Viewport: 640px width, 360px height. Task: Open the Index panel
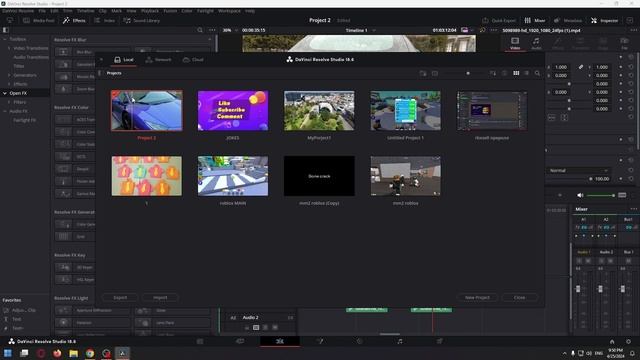(104, 20)
